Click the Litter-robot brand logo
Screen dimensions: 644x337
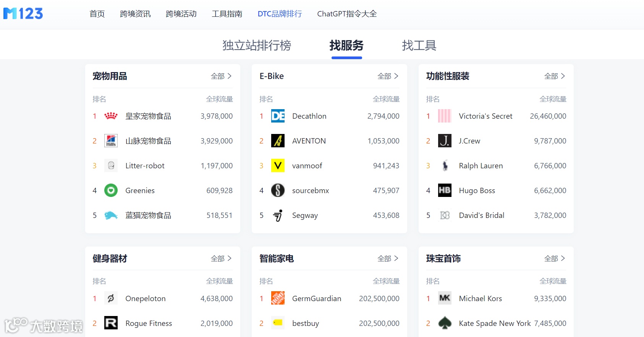click(x=111, y=166)
